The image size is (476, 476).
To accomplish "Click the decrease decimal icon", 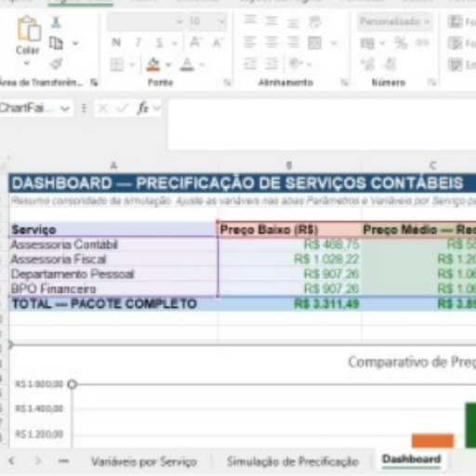I will [x=390, y=64].
